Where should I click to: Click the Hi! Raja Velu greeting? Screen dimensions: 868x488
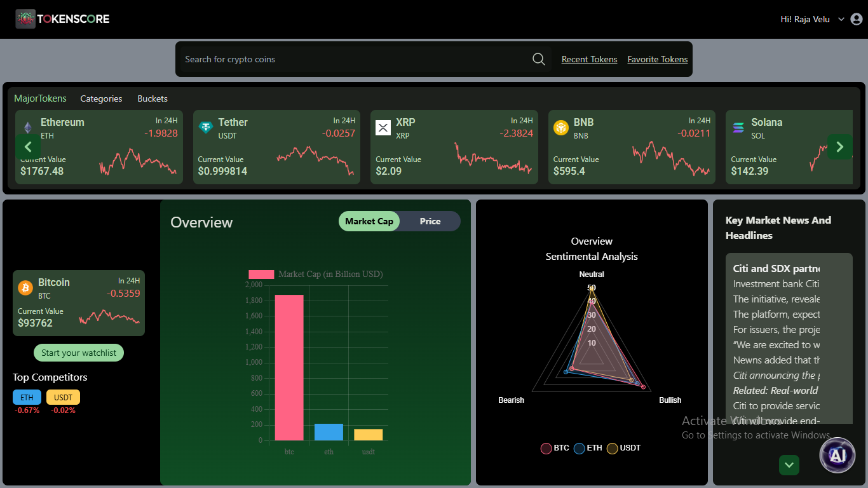(806, 19)
